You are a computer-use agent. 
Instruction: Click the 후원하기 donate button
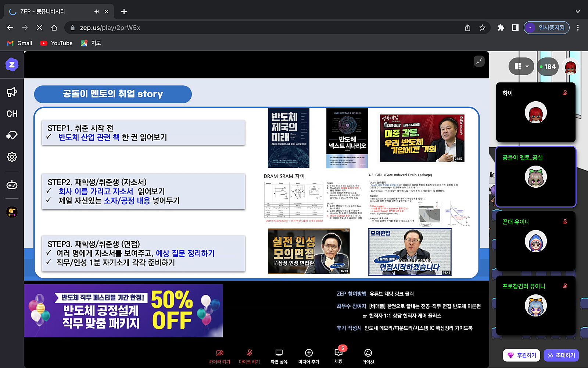(521, 355)
